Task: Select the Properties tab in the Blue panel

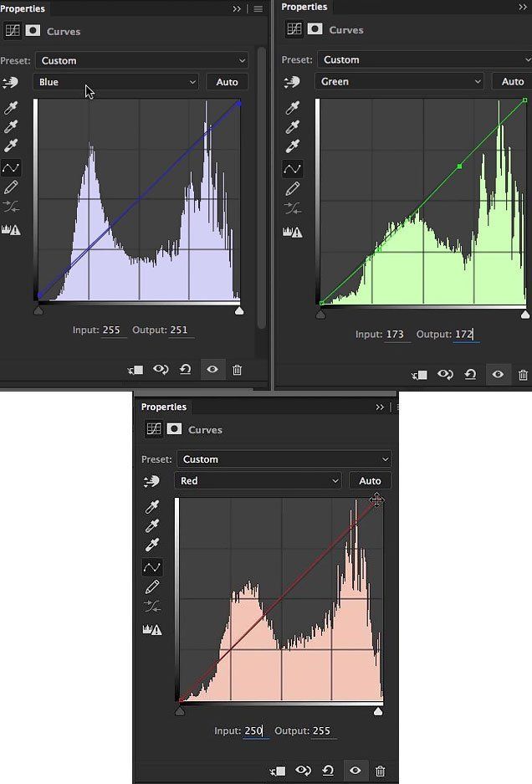Action: pos(23,8)
